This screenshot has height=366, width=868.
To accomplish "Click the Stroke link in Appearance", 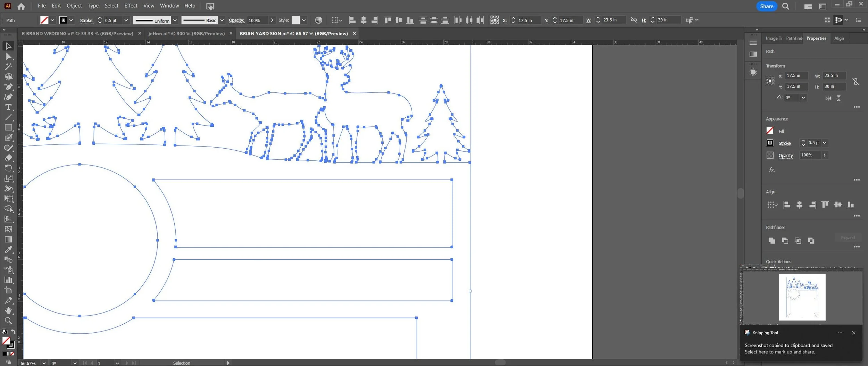I will coord(784,143).
